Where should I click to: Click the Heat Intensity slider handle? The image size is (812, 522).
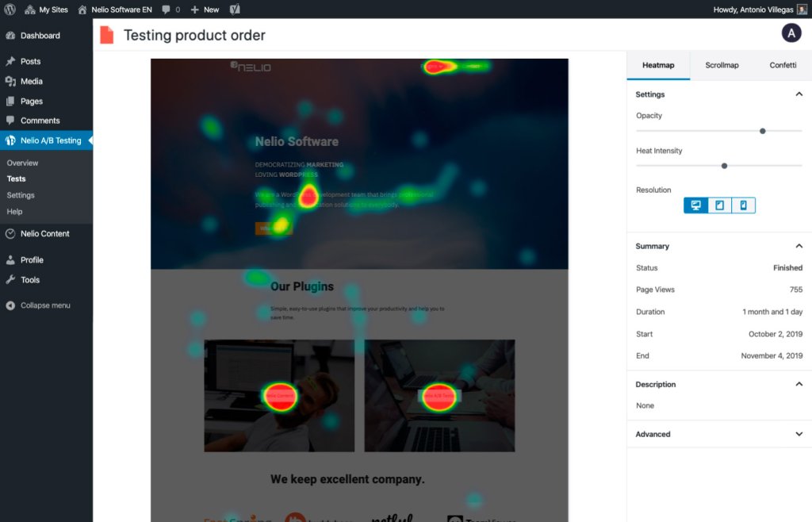pos(725,166)
